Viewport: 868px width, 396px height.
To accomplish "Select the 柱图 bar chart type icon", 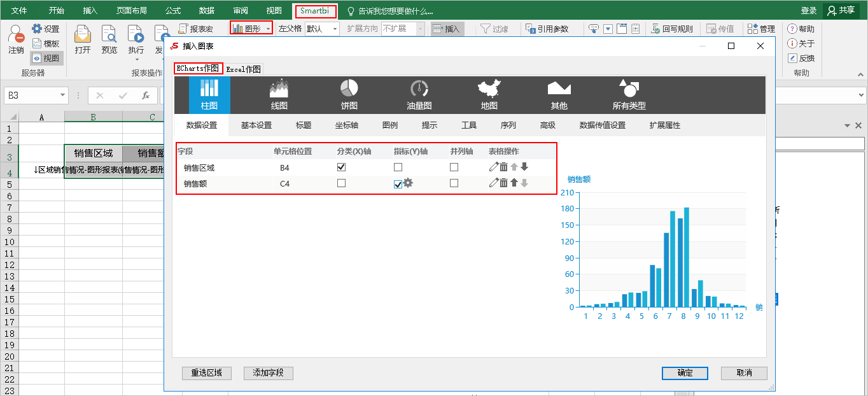I will (x=209, y=94).
